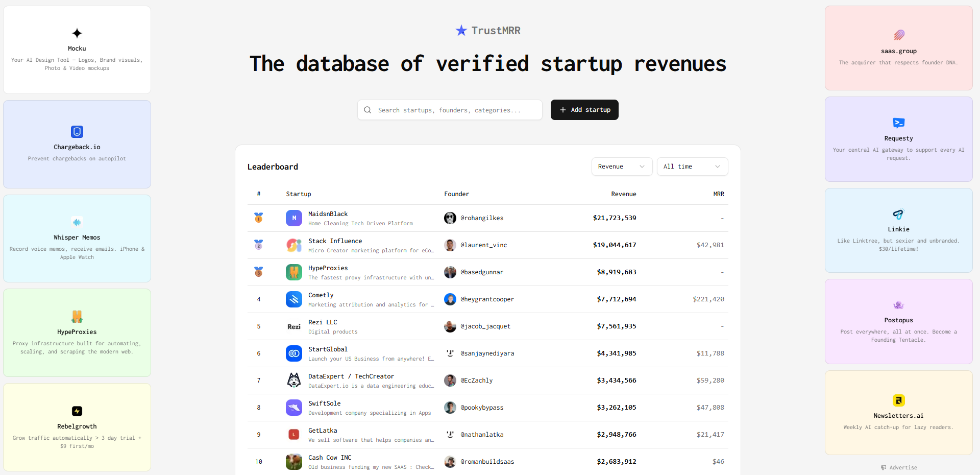Image resolution: width=980 pixels, height=475 pixels.
Task: Open the Requesty terminal icon
Action: tap(899, 123)
